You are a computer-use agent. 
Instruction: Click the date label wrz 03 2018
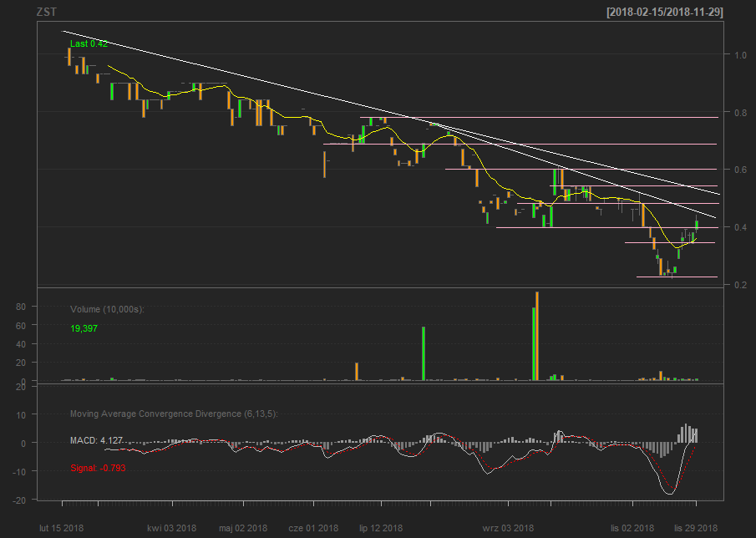[508, 528]
